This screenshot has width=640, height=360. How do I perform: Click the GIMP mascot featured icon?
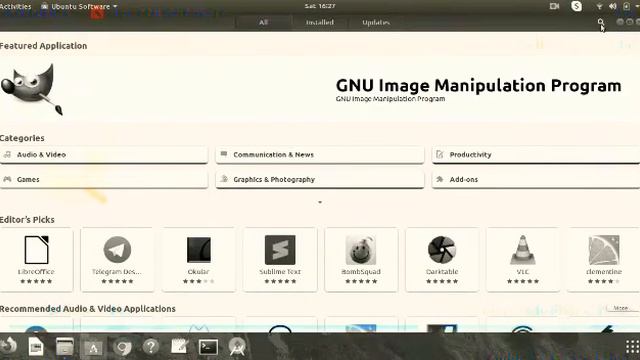click(32, 89)
